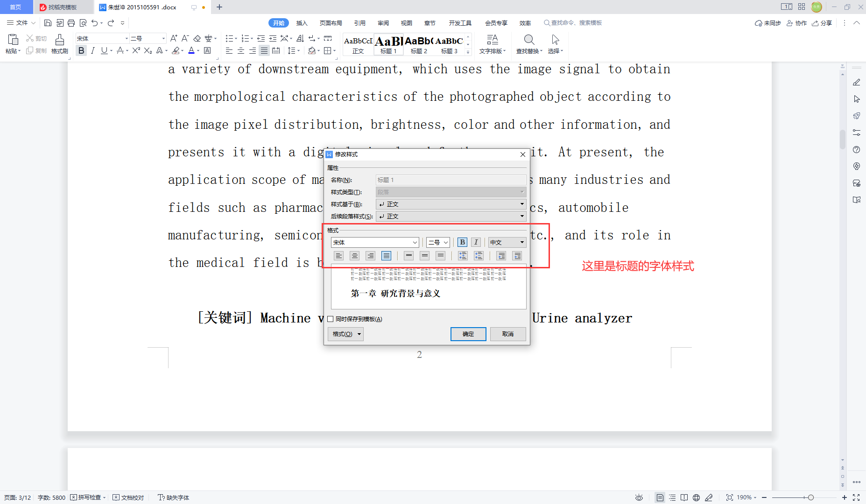Click the clear formatting eraser icon
866x504 pixels.
[x=197, y=38]
